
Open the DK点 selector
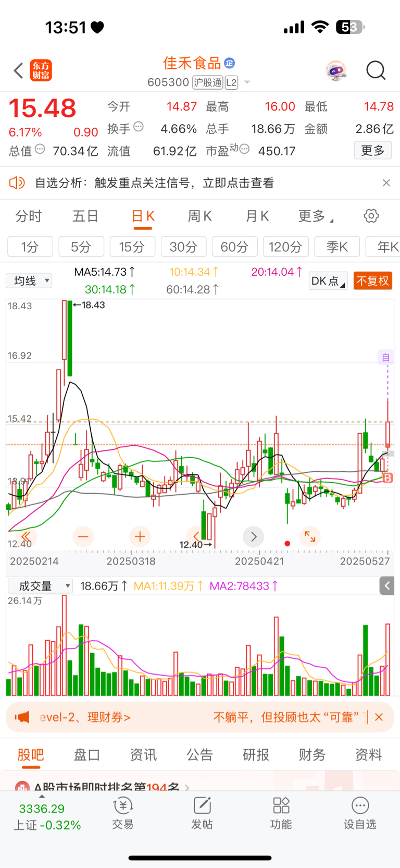(x=328, y=281)
